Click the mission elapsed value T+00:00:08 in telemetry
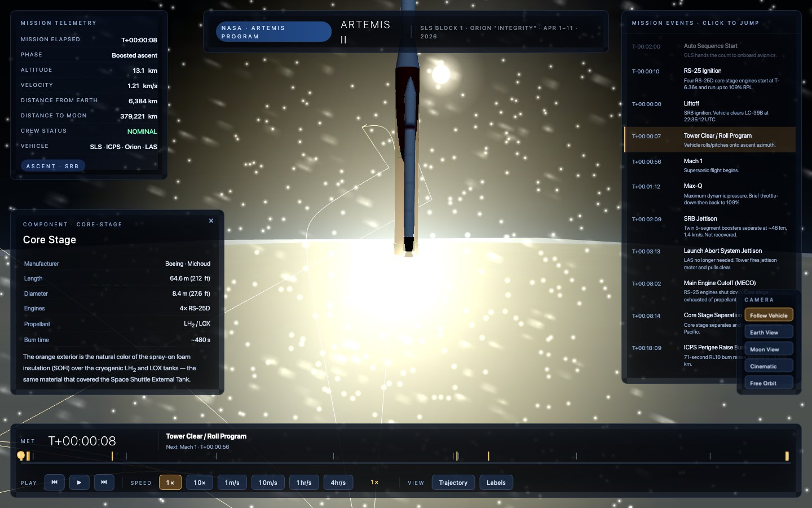This screenshot has height=508, width=812. [139, 40]
